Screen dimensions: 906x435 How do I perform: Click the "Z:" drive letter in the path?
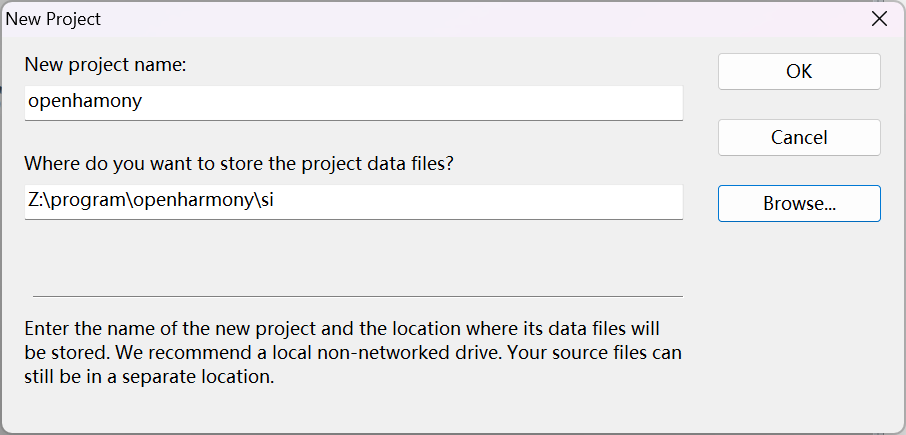35,202
